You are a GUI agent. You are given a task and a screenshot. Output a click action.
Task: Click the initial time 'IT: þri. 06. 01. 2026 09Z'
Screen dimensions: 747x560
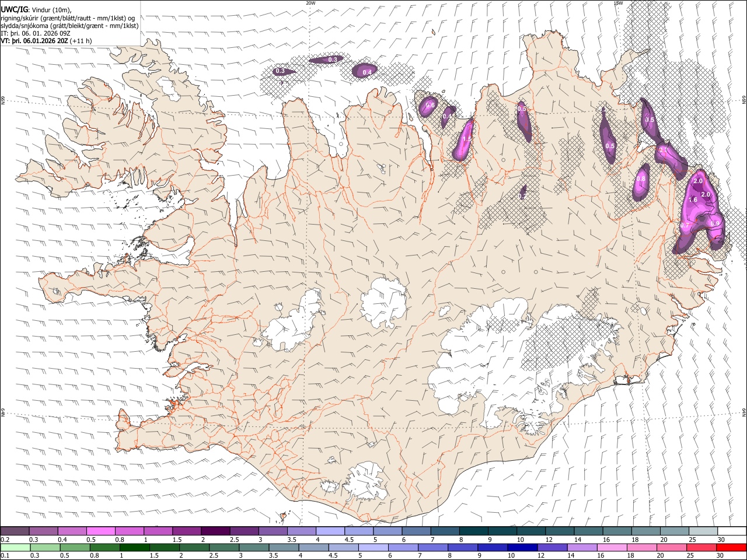tap(36, 33)
